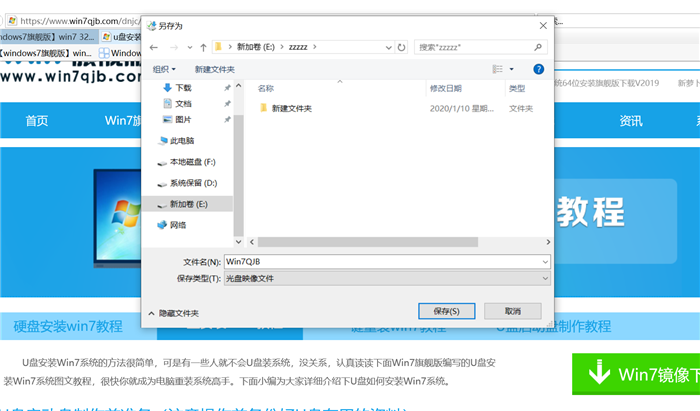Open help with the blue question icon
Screen dimensions: 700x411
tap(538, 69)
